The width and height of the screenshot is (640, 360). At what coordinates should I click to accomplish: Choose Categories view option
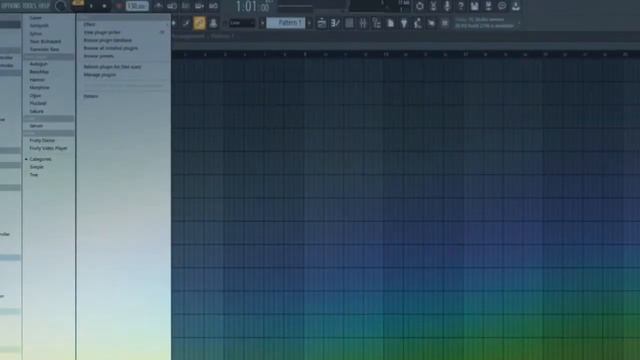[x=40, y=159]
